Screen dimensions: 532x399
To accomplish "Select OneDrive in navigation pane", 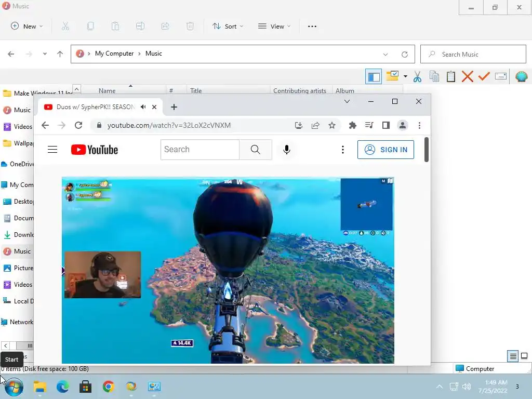I will tap(18, 164).
